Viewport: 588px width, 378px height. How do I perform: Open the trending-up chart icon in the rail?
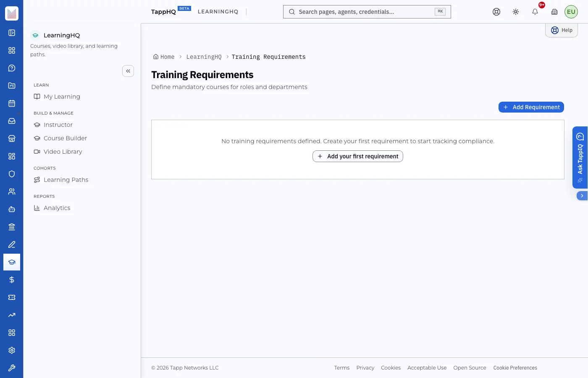coord(12,315)
